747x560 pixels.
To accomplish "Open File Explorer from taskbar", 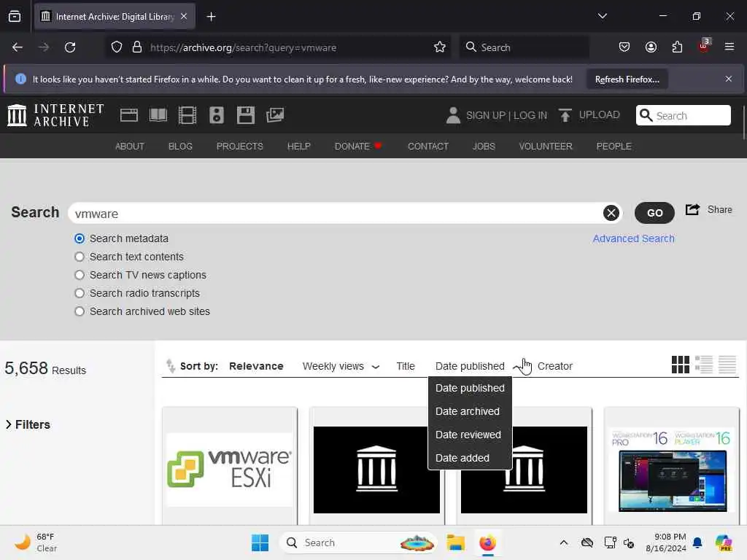I will coord(455,542).
